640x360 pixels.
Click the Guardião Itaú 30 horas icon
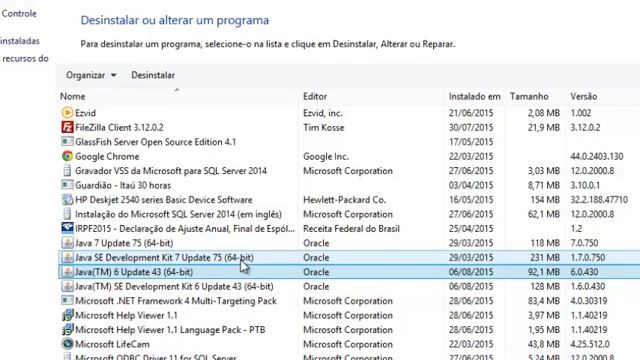[67, 185]
